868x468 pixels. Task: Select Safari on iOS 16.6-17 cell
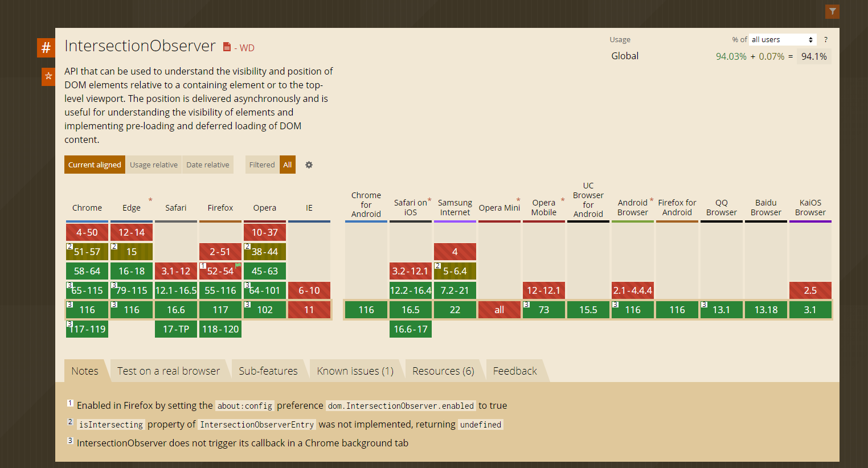pos(411,329)
